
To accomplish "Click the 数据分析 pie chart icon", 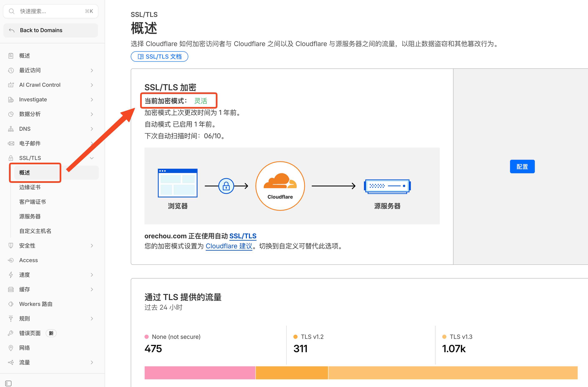I will [11, 114].
